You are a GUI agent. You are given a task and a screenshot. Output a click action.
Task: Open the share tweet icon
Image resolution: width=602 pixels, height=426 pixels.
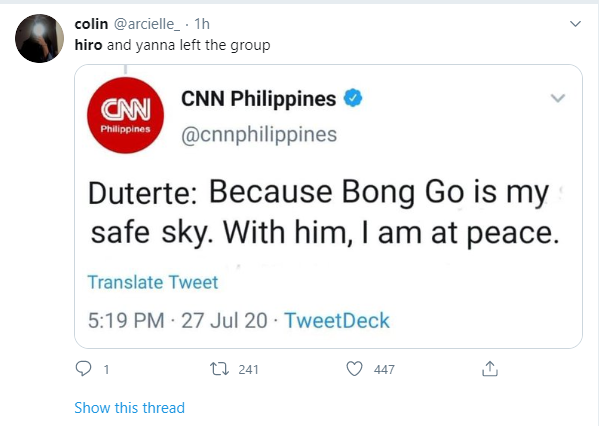point(489,369)
